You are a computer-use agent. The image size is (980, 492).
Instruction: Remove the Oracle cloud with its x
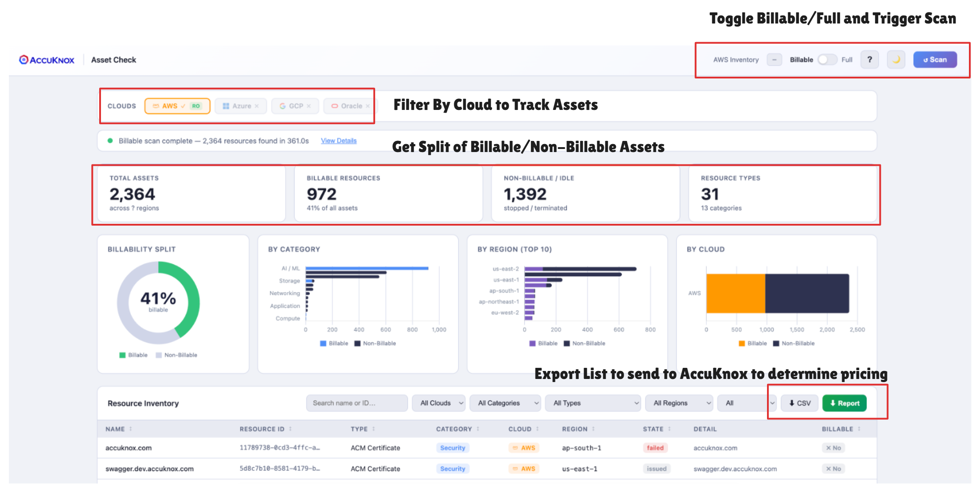click(368, 106)
